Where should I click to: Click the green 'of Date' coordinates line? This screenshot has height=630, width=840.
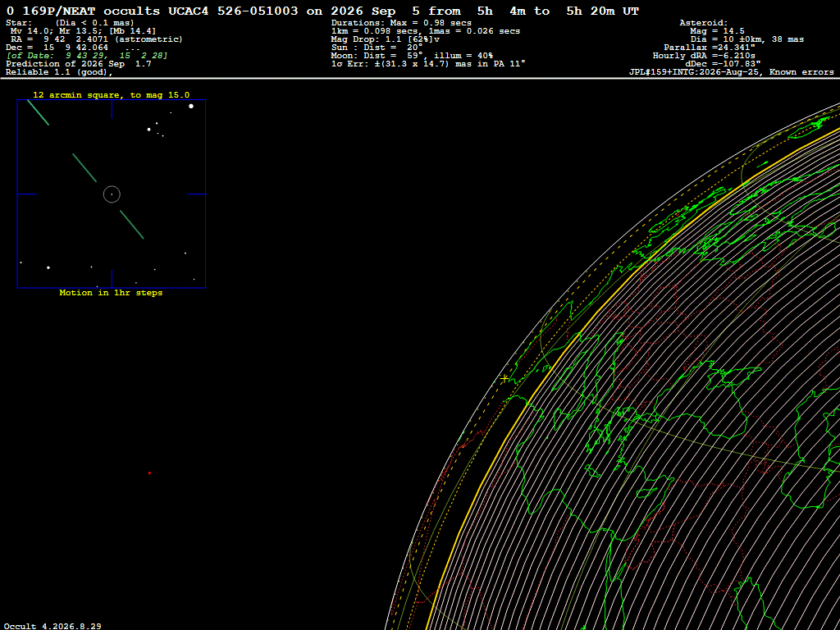tap(87, 55)
